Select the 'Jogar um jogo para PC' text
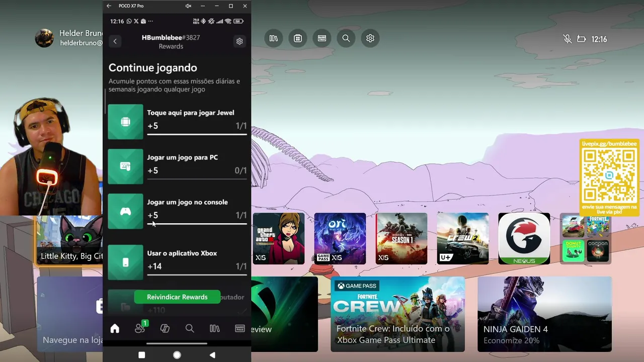The image size is (644, 362). click(x=183, y=157)
